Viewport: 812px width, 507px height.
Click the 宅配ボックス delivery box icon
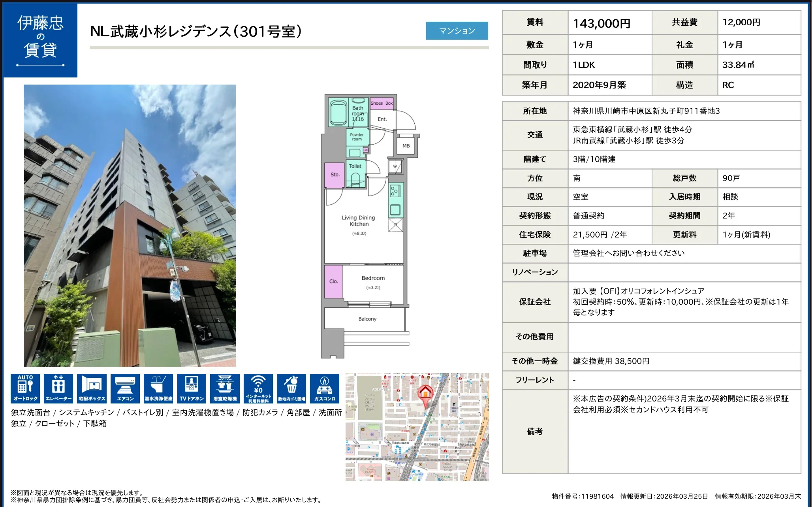(92, 388)
